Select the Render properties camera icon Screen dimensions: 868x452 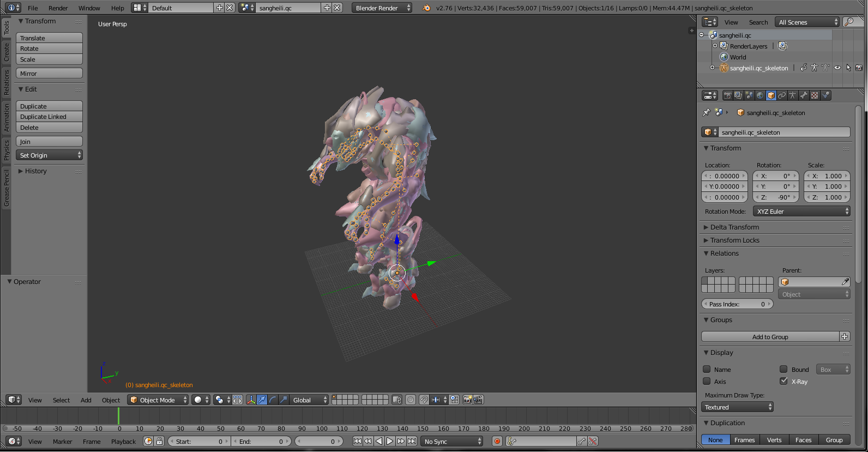coord(727,95)
